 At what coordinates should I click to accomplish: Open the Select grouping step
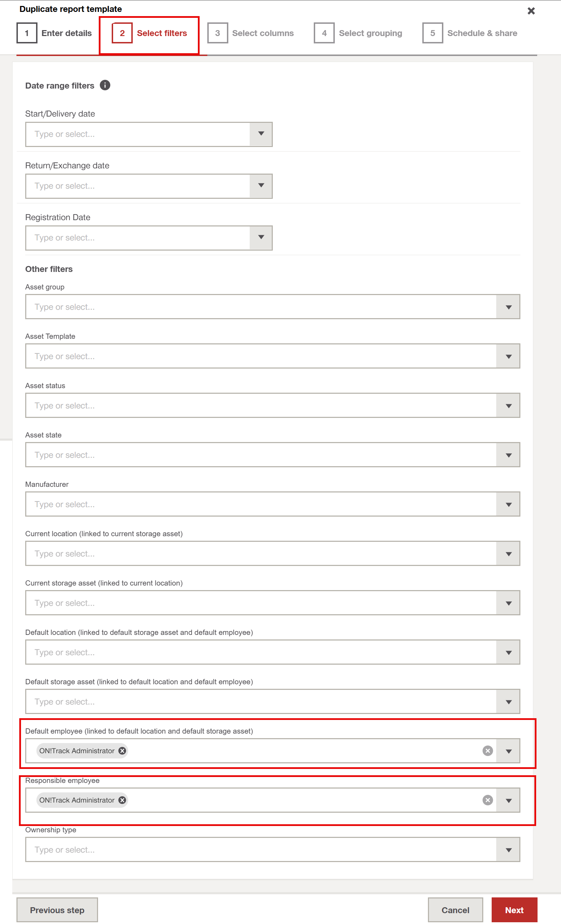click(358, 33)
